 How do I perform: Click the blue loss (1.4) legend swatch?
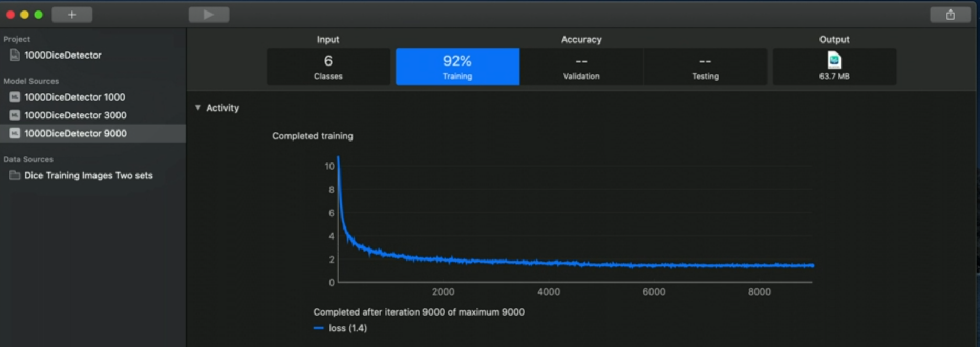click(x=318, y=328)
